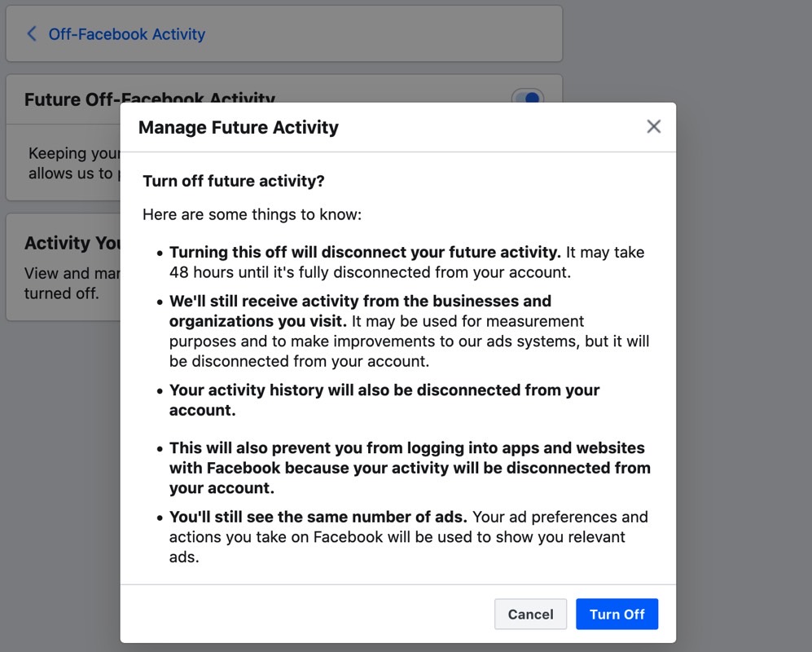Click 'You'll still see the same number of ads'
This screenshot has height=652, width=812.
pos(318,518)
